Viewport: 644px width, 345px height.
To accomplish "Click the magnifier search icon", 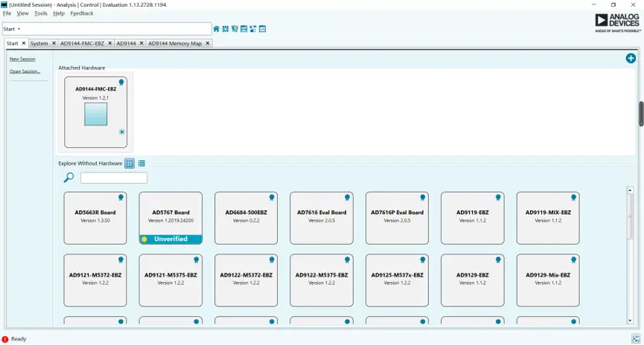I will 68,177.
